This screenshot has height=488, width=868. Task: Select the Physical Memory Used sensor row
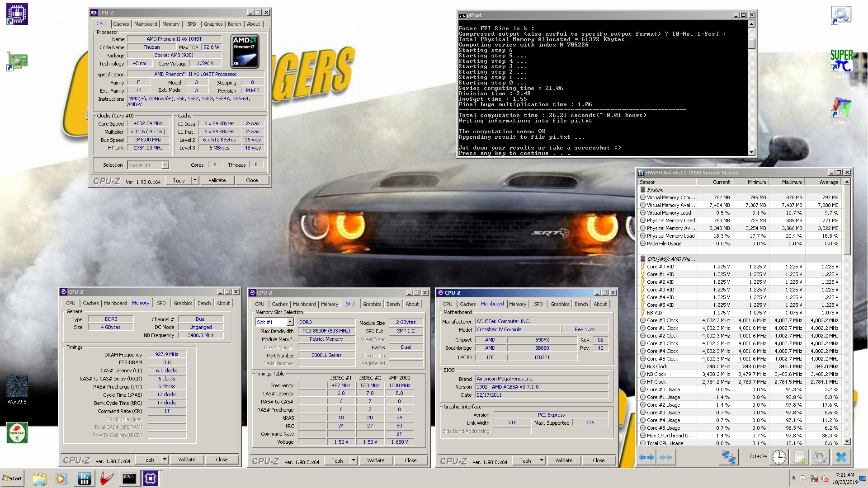[x=740, y=221]
